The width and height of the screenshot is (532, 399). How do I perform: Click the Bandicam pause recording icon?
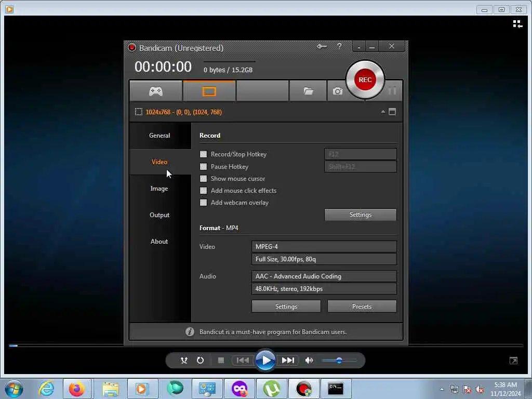[x=392, y=90]
